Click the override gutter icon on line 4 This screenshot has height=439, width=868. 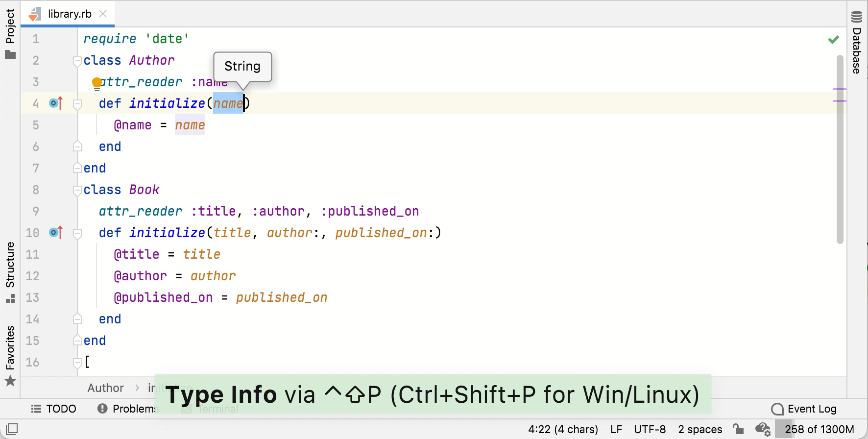pos(56,103)
